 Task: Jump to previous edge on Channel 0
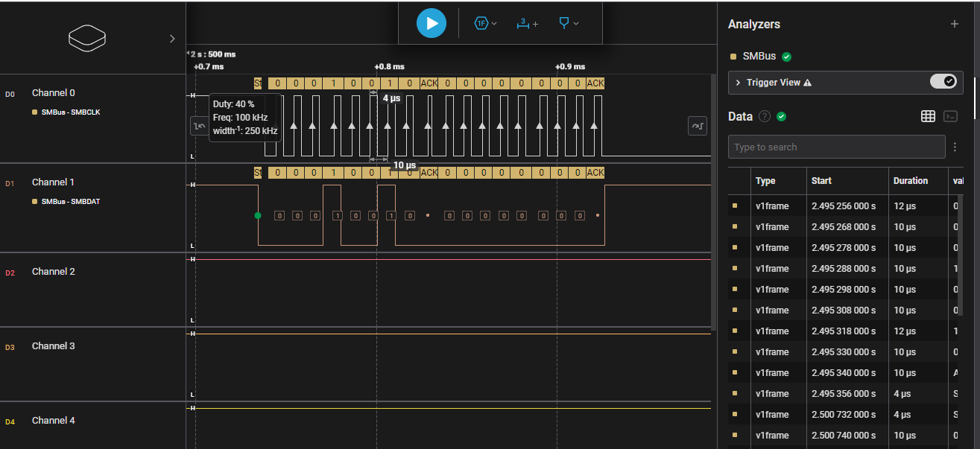pyautogui.click(x=200, y=126)
